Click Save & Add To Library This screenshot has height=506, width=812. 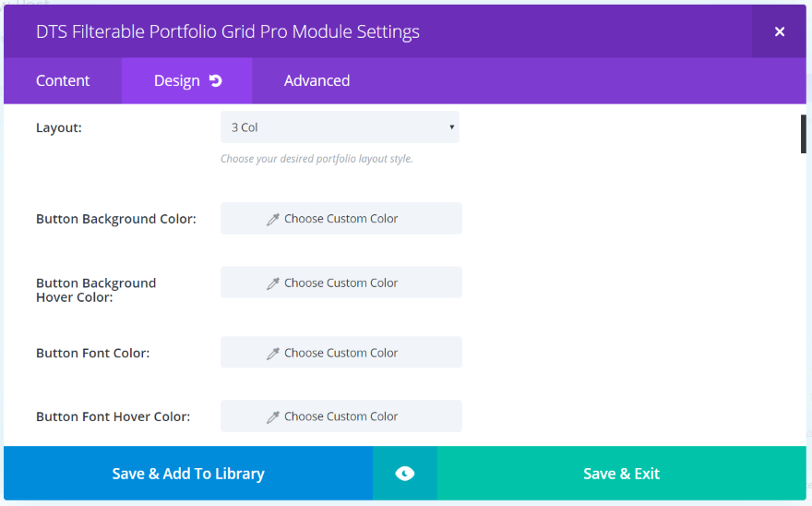click(x=188, y=474)
